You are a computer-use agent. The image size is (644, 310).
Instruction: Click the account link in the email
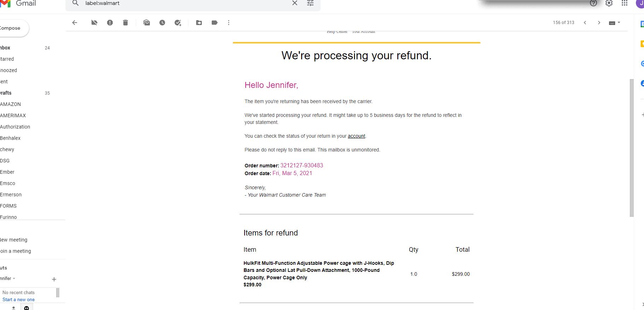356,136
